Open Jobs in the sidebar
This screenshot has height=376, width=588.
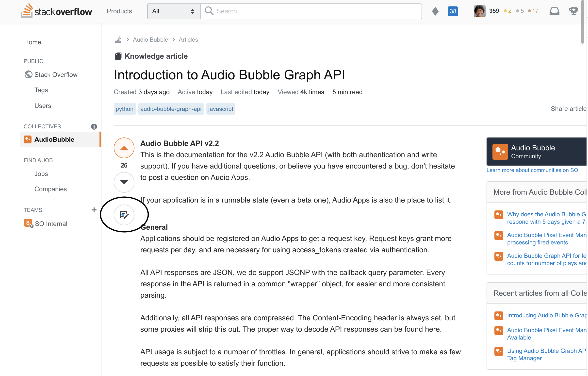coord(41,174)
